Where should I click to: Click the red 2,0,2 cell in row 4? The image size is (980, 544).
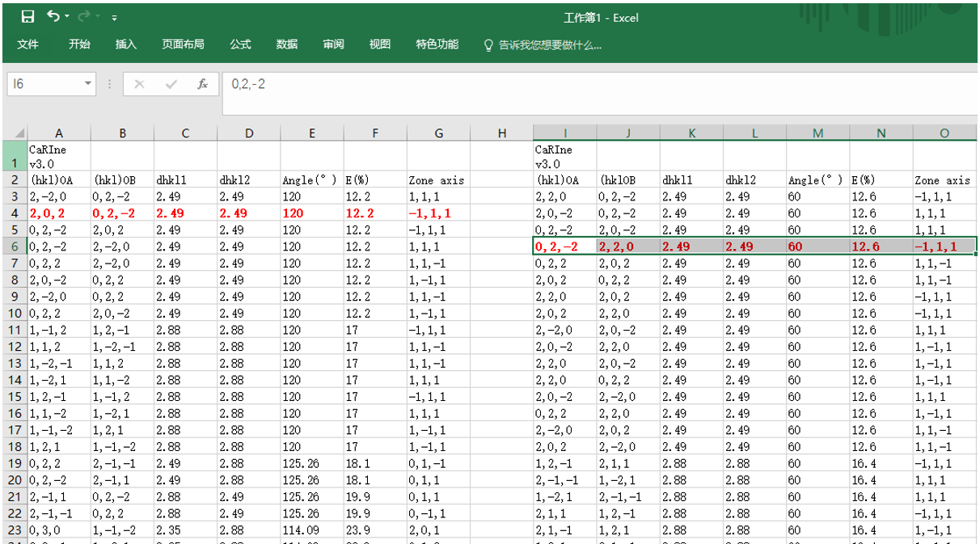point(59,213)
